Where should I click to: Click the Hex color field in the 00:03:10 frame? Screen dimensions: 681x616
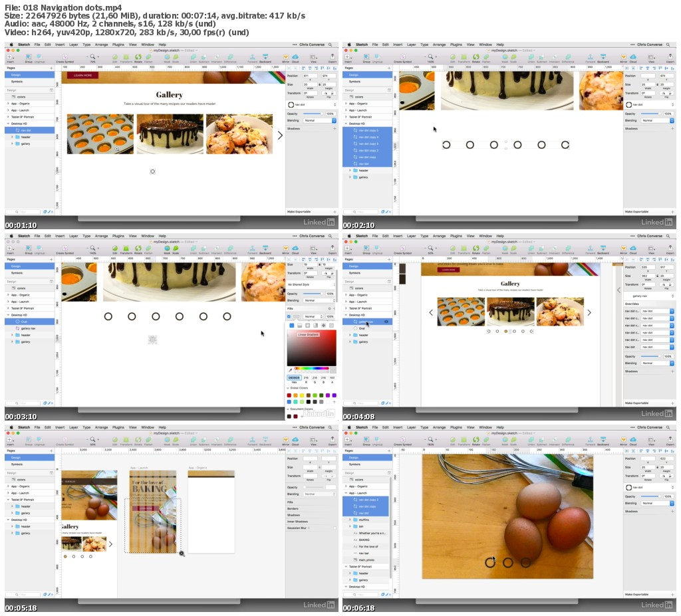tap(294, 377)
